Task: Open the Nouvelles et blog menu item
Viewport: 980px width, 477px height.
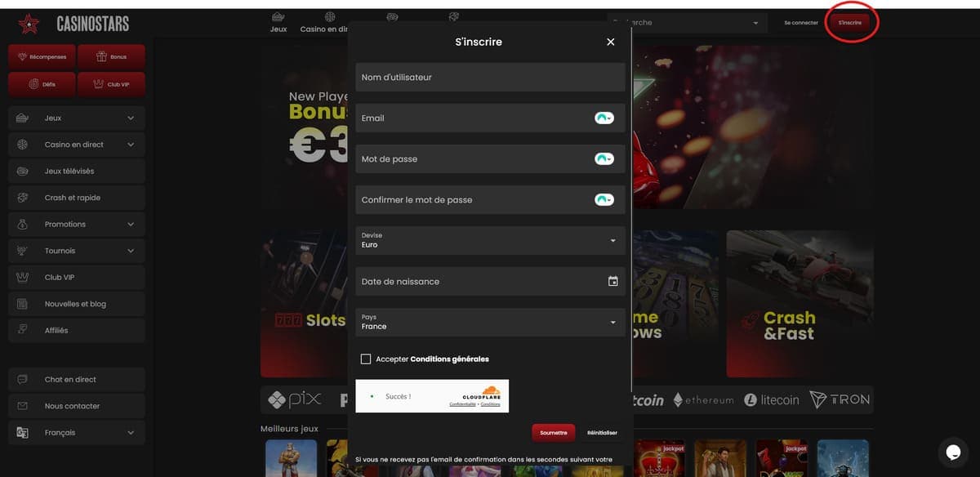Action: pyautogui.click(x=76, y=303)
